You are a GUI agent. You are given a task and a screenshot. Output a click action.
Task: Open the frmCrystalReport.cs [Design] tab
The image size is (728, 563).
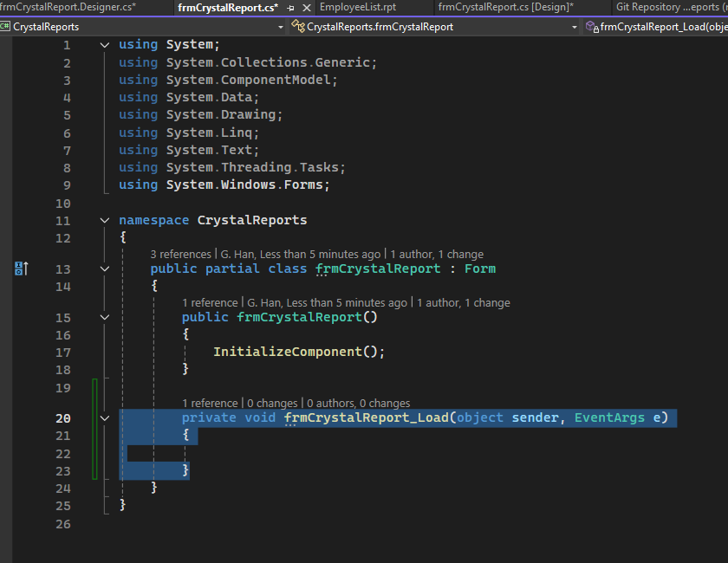tap(506, 7)
